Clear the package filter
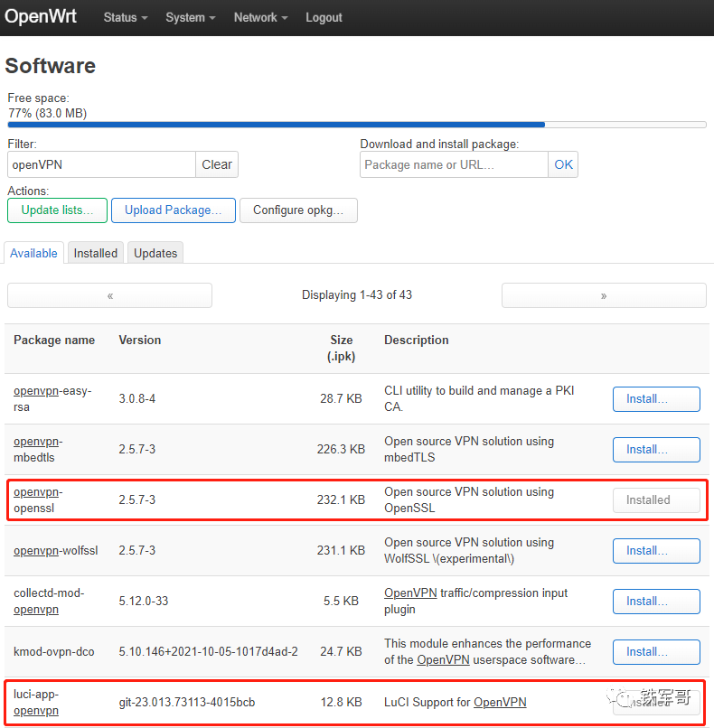 point(217,164)
